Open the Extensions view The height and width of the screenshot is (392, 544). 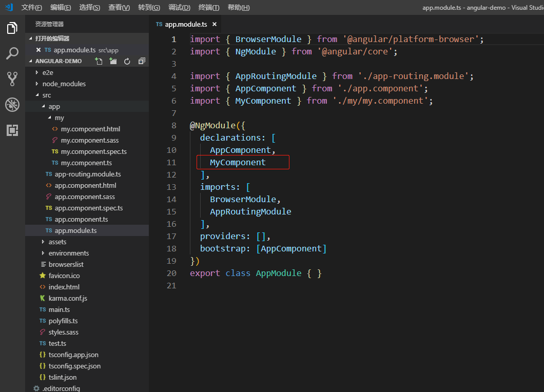(12, 130)
